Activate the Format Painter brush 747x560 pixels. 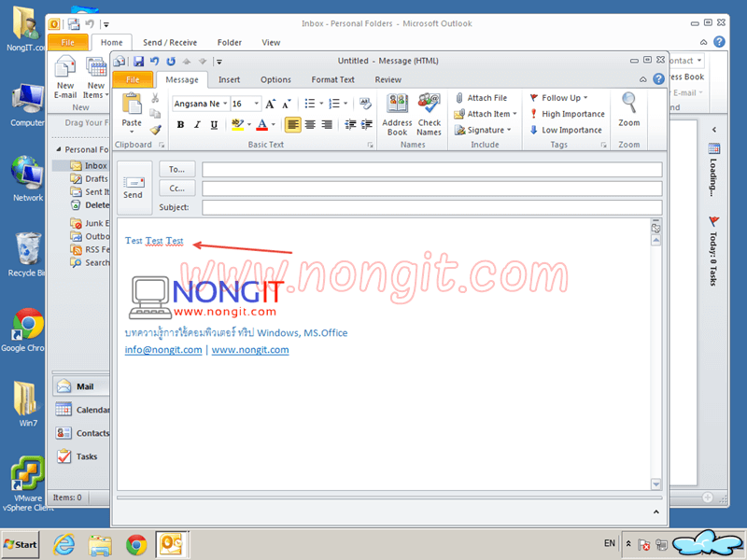(155, 130)
